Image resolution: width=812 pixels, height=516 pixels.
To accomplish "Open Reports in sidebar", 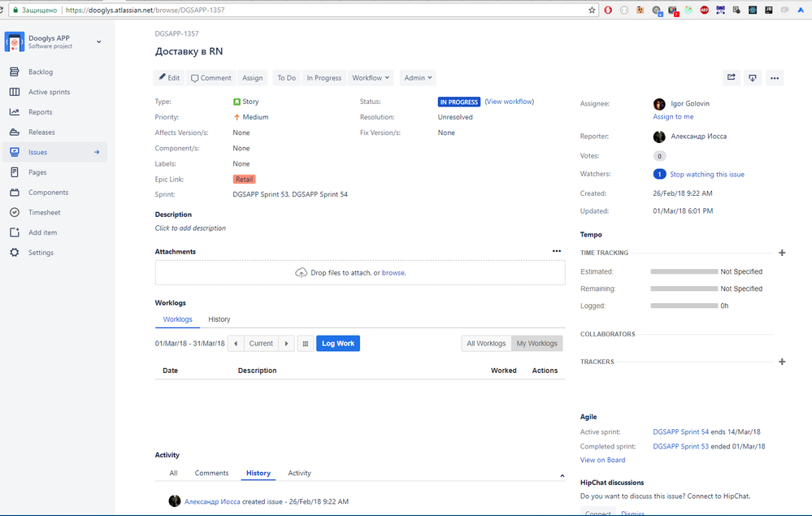I will pyautogui.click(x=40, y=112).
